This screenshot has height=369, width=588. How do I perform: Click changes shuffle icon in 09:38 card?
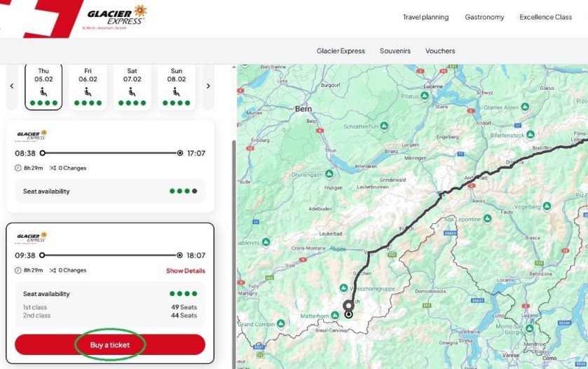coord(53,270)
